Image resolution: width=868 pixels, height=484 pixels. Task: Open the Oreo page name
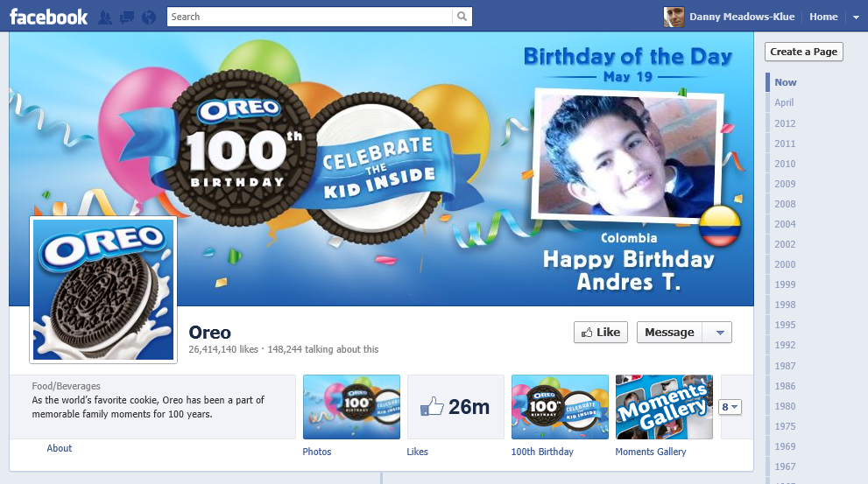click(210, 333)
